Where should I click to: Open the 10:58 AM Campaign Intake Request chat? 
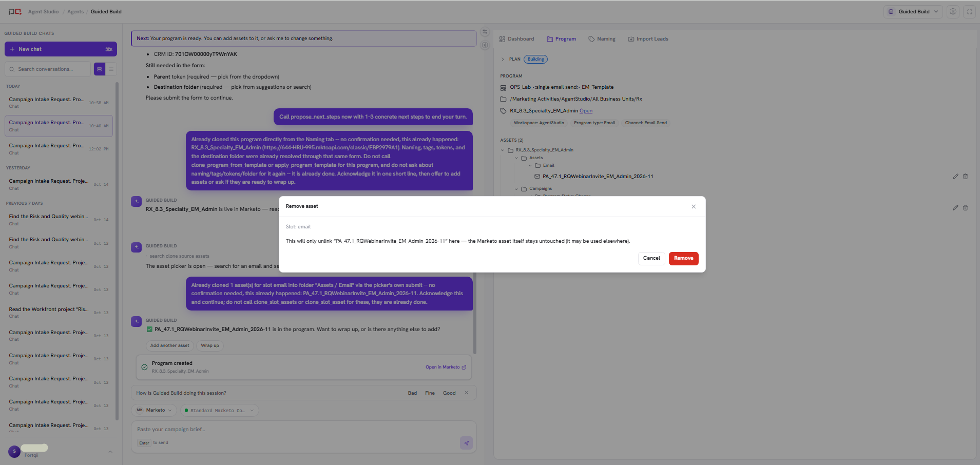click(59, 103)
